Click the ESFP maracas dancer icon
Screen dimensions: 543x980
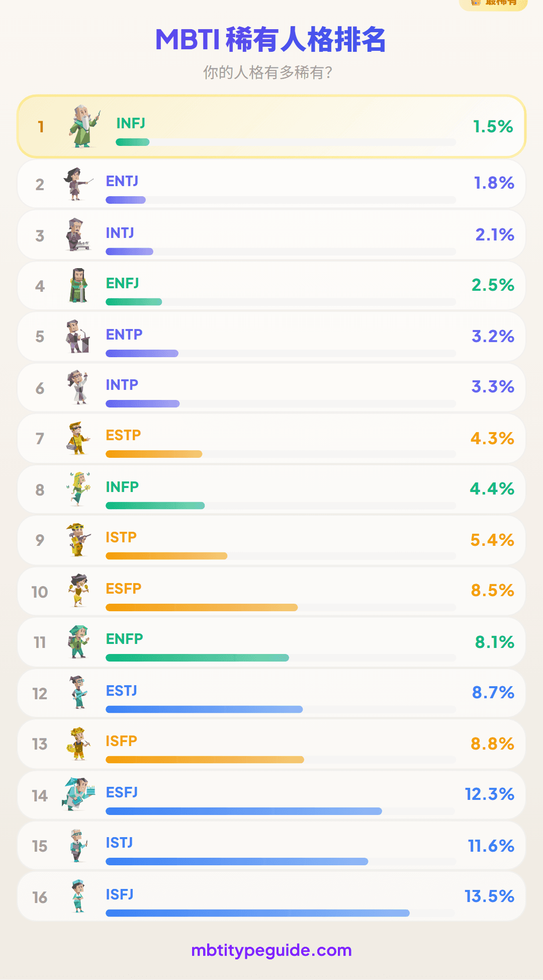click(x=78, y=590)
